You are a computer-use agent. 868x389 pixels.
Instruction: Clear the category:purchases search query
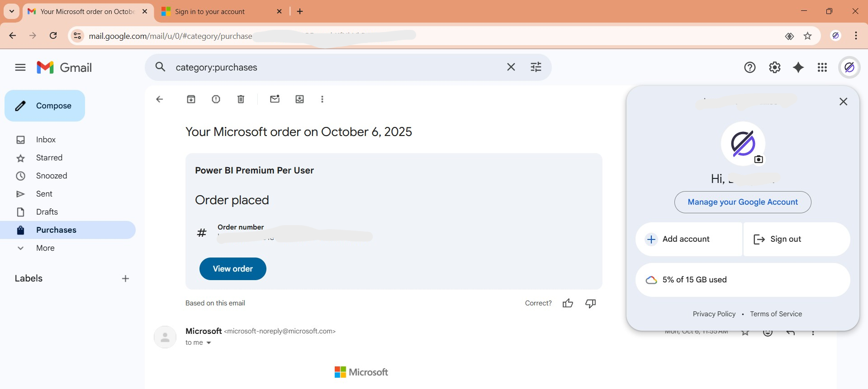pyautogui.click(x=511, y=66)
